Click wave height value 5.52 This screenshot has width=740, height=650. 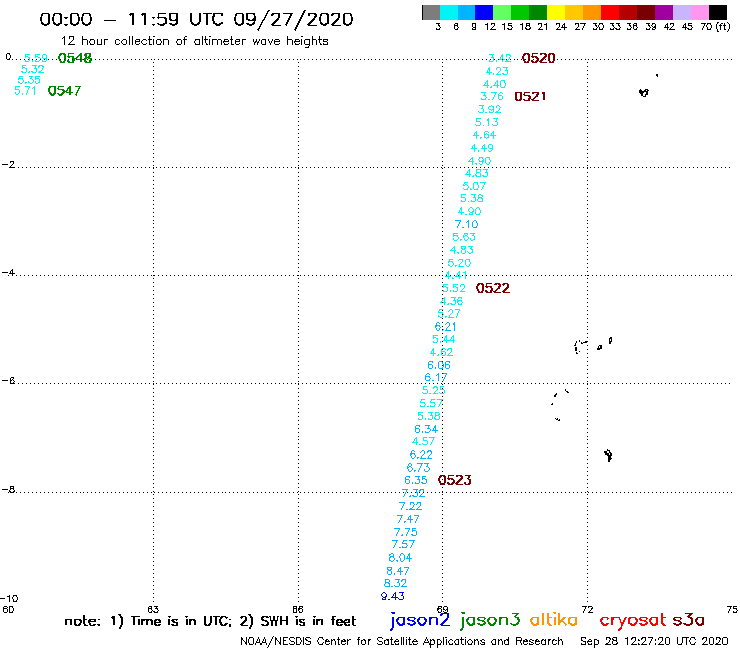(x=454, y=288)
